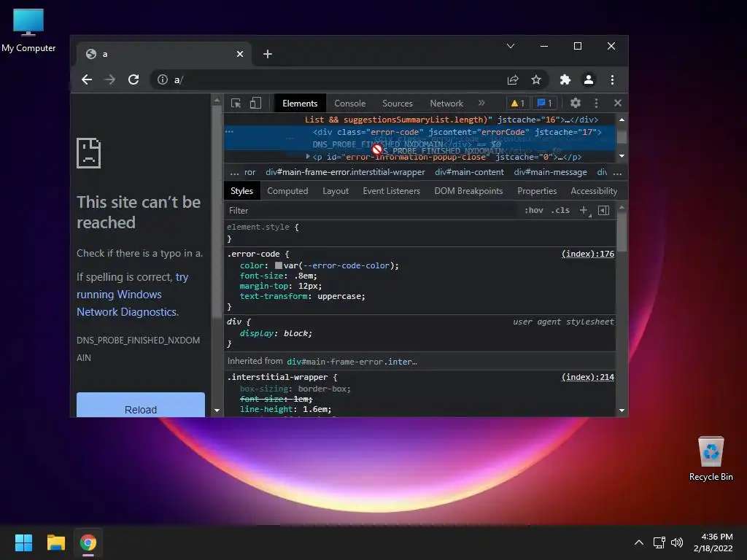The image size is (747, 560).
Task: Select the Computed subtab
Action: coord(287,191)
